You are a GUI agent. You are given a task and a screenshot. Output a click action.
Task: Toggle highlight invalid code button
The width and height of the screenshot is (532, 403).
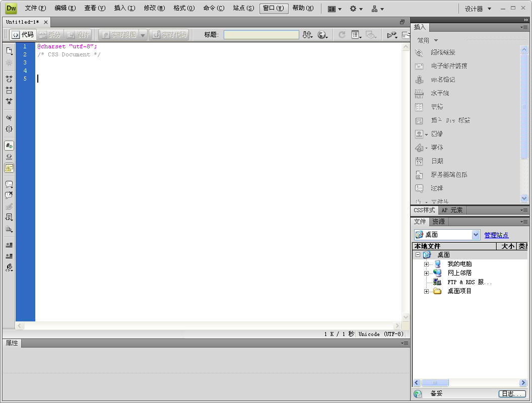(9, 157)
